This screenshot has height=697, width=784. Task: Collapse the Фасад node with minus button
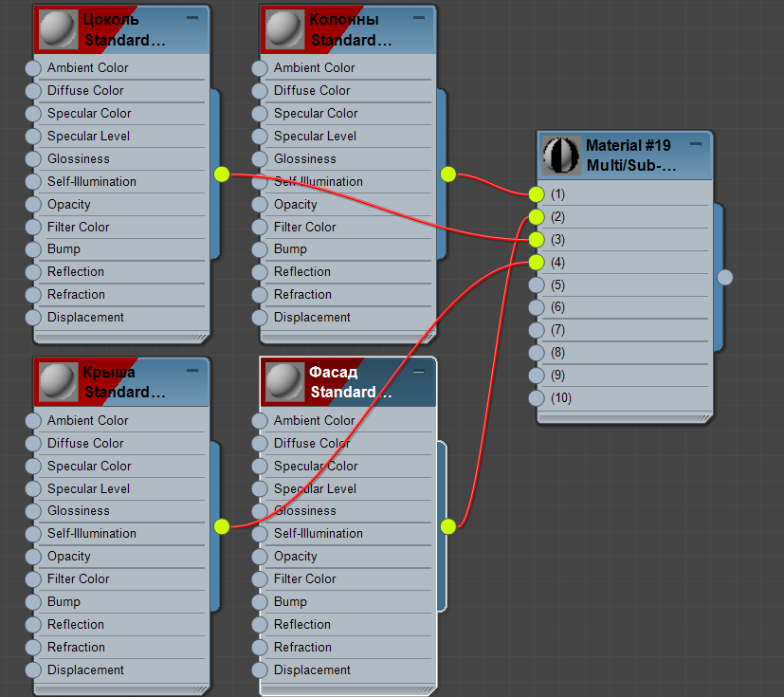pos(419,372)
